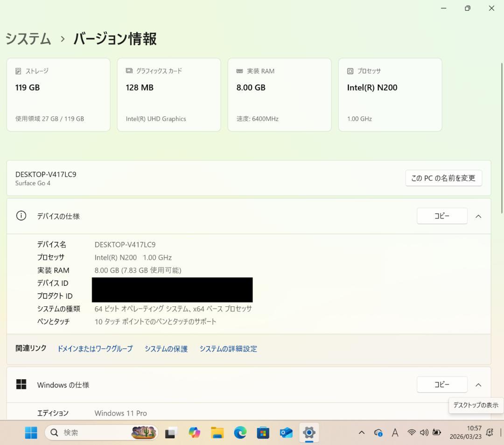Open the notification bell icon
Screen dimensions: 504x445
[x=490, y=433]
